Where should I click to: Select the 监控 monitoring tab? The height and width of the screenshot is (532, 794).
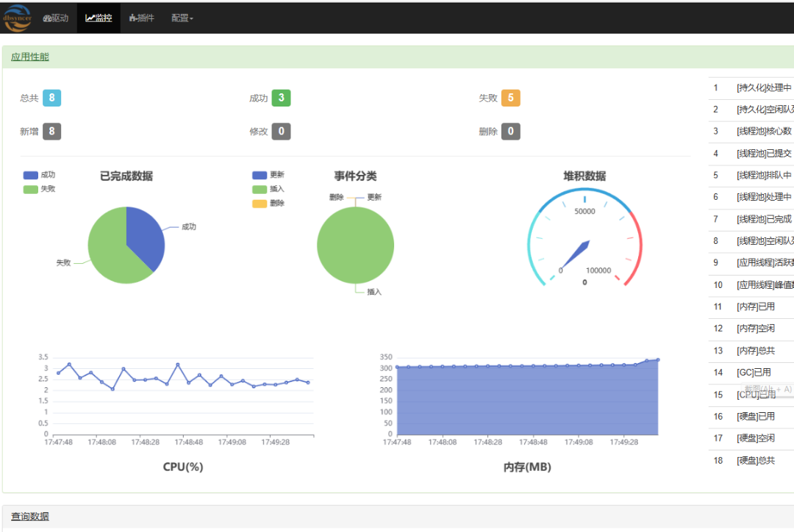99,18
